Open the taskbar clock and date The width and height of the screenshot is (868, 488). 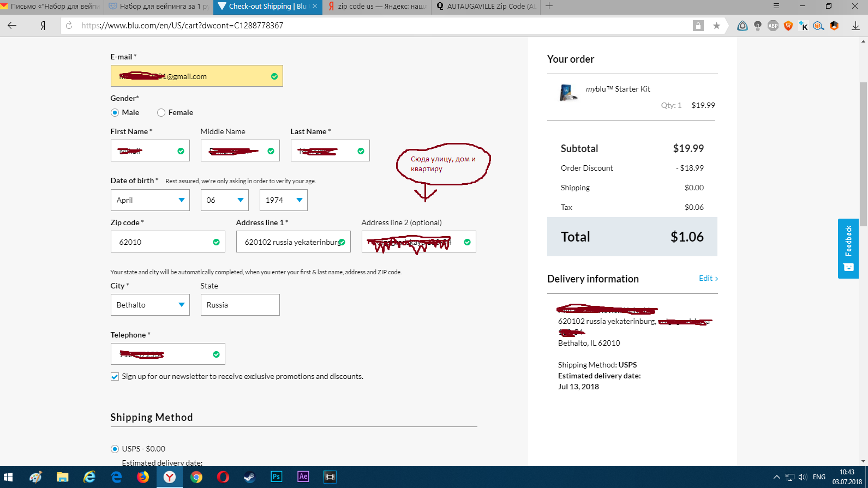(847, 477)
